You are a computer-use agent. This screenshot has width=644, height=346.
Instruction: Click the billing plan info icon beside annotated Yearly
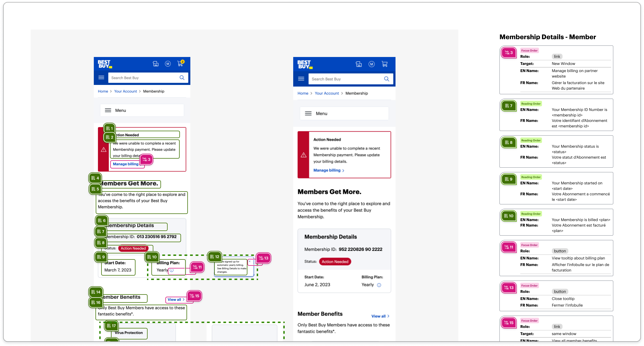tap(172, 270)
